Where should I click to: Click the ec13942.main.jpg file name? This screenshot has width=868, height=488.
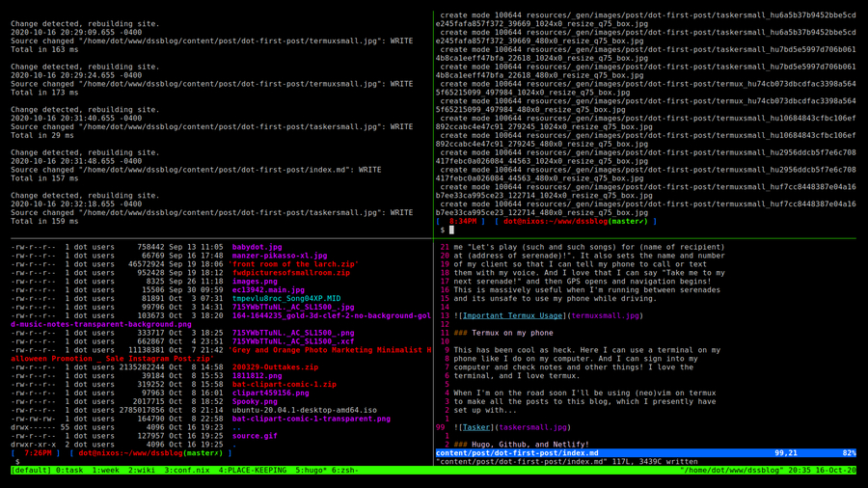click(x=268, y=290)
